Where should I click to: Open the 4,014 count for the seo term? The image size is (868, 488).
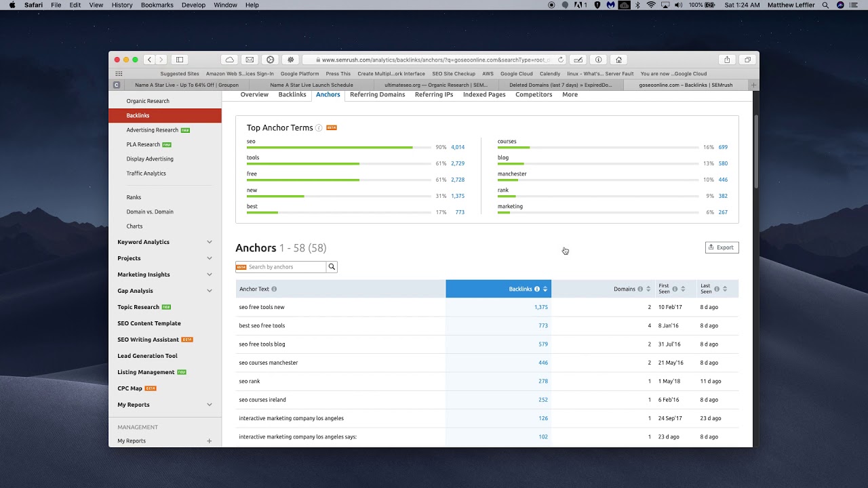tap(458, 147)
